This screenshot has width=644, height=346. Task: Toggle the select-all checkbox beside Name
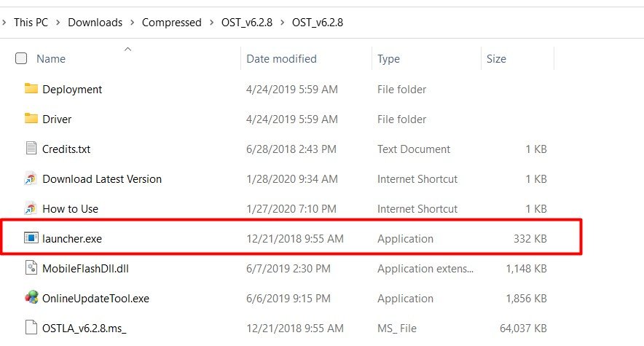pos(21,58)
